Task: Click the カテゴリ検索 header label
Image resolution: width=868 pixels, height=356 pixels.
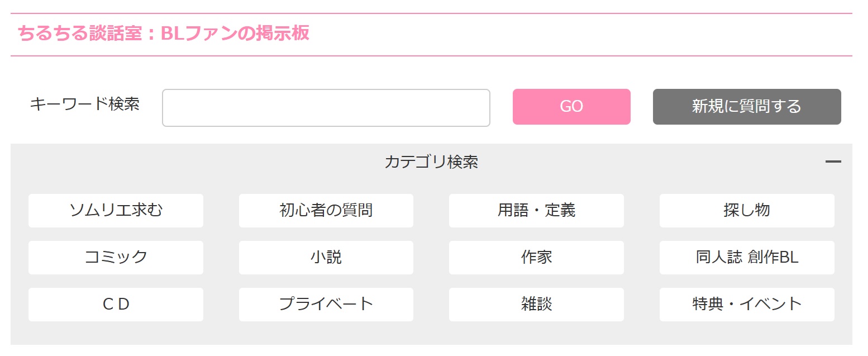Action: 431,162
